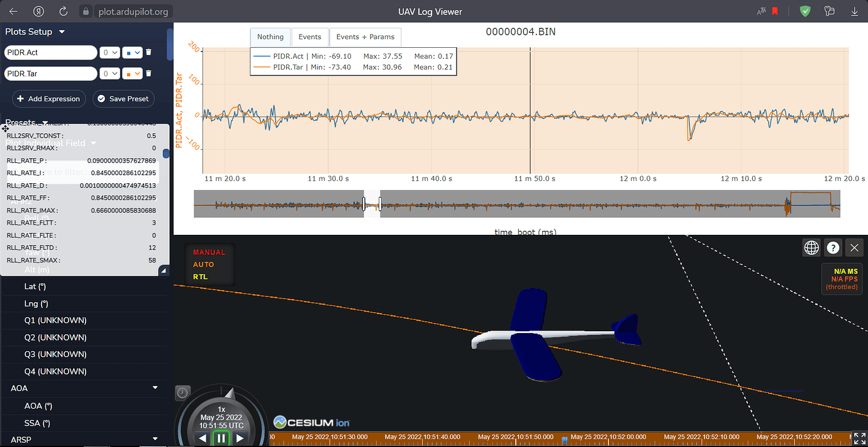Screen dimensions: 868x447
Task: Select the Events + Params tab
Action: click(x=365, y=37)
